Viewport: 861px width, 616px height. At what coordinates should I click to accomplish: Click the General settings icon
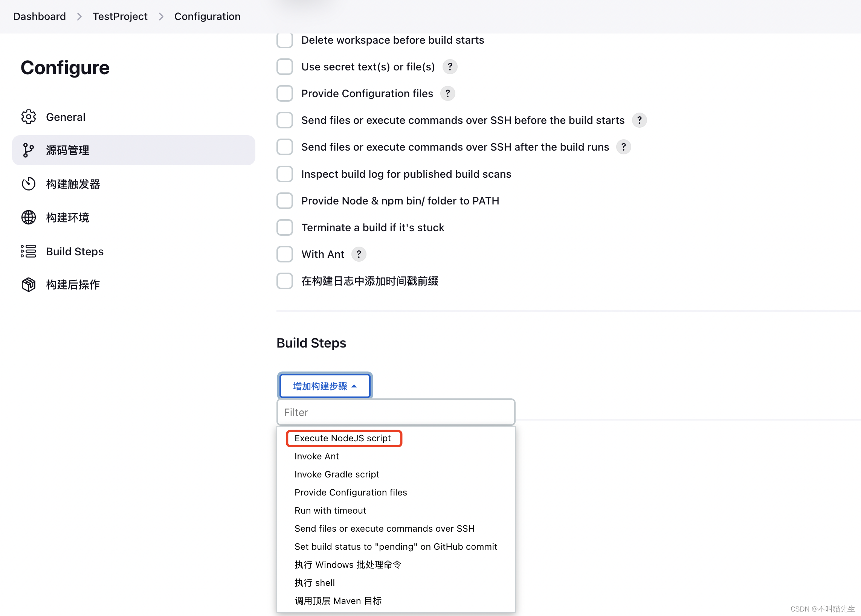[x=30, y=117]
